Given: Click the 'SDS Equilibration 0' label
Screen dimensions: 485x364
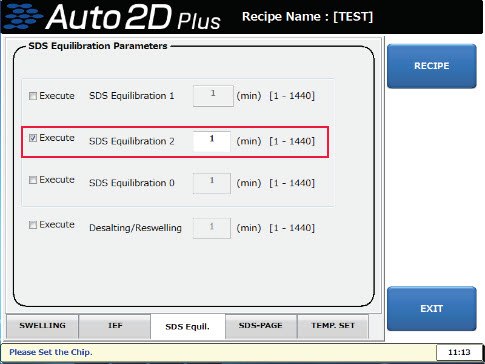Looking at the screenshot, I should pos(132,183).
